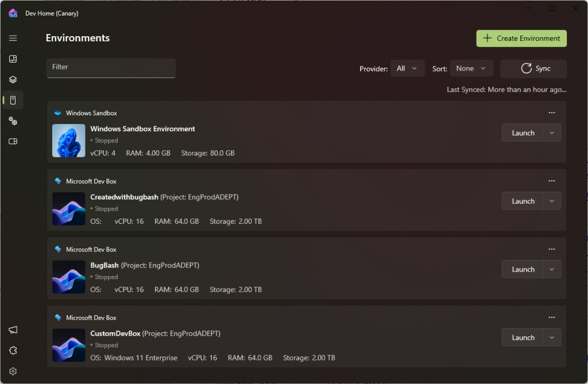
Task: Click Create Environment
Action: (x=521, y=38)
